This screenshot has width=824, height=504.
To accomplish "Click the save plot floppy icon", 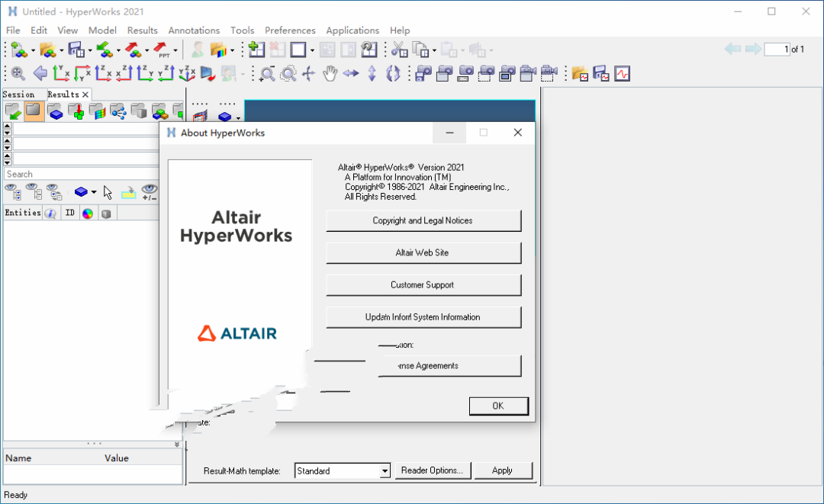I will click(x=601, y=73).
